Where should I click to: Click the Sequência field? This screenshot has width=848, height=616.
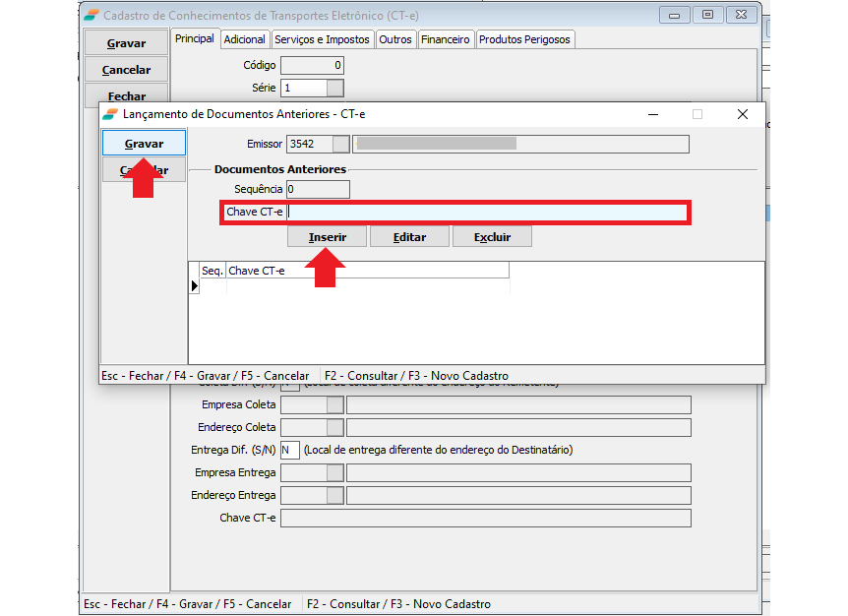[317, 189]
